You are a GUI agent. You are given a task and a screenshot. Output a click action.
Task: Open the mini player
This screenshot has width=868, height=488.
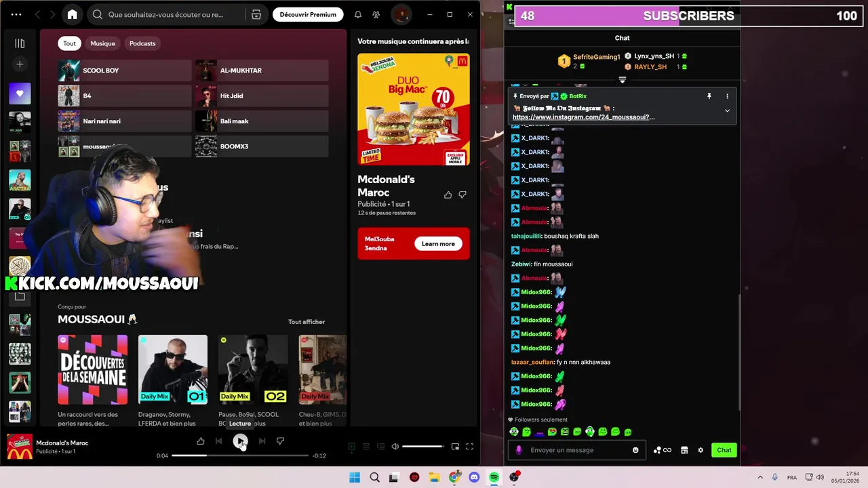pyautogui.click(x=455, y=447)
